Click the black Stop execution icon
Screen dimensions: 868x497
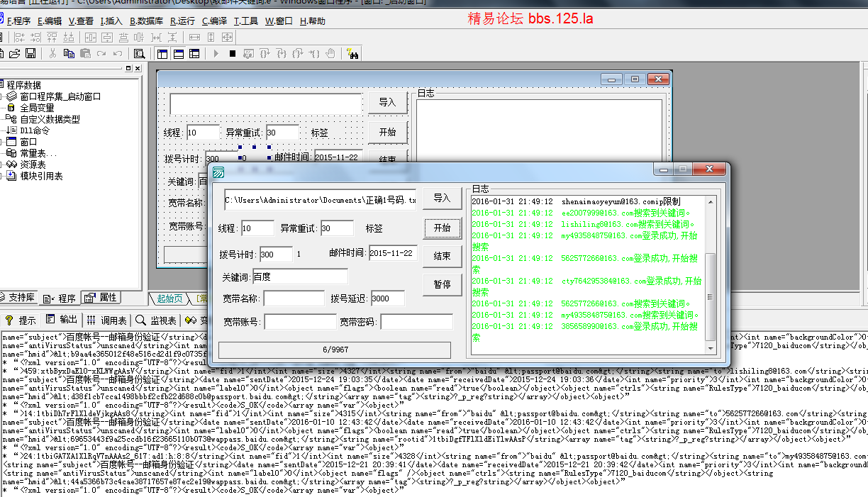[233, 54]
